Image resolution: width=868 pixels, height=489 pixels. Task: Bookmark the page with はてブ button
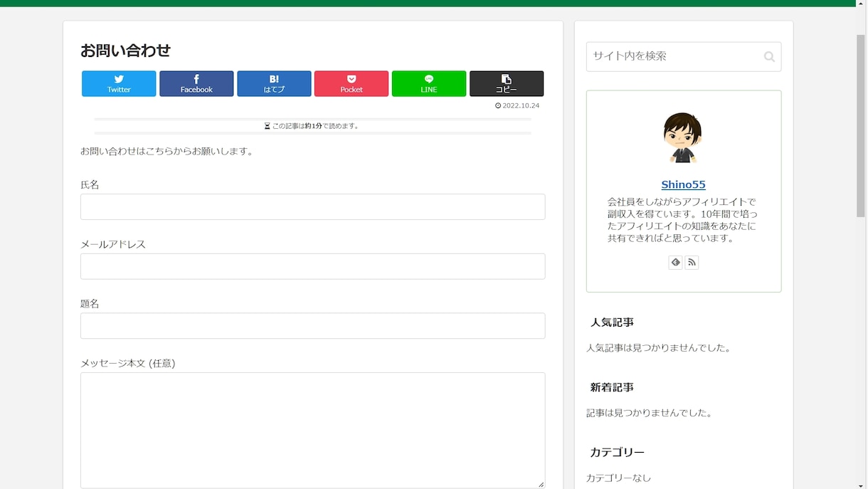pyautogui.click(x=274, y=83)
